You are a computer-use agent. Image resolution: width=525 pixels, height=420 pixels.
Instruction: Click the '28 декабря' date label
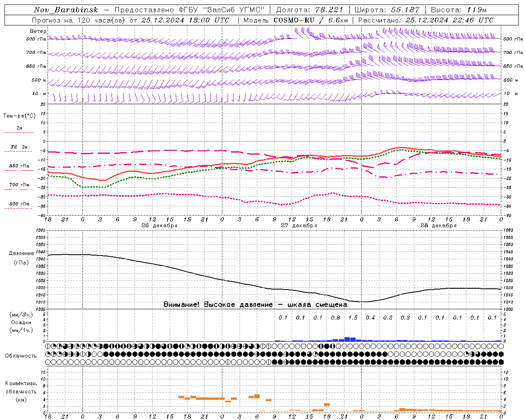(x=438, y=226)
